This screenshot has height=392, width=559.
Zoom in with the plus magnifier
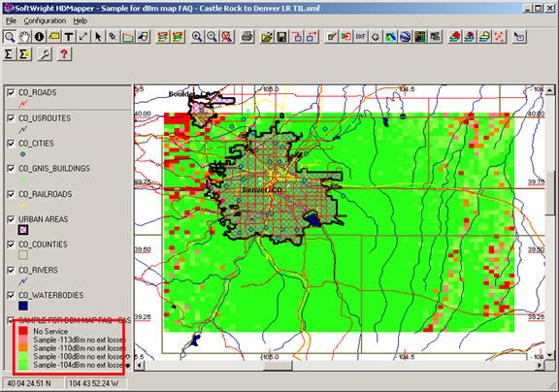(x=197, y=37)
